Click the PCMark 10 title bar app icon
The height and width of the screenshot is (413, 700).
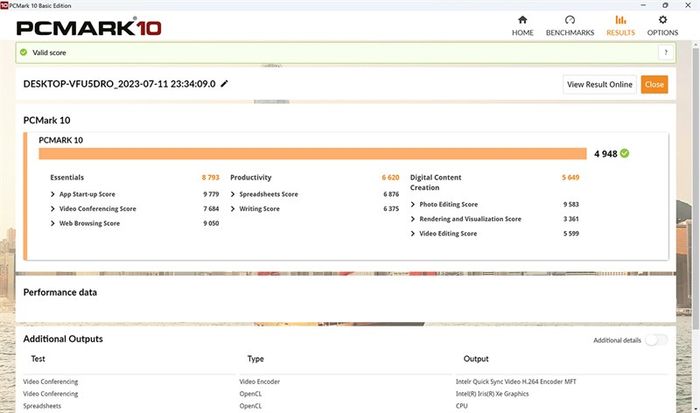pyautogui.click(x=4, y=5)
